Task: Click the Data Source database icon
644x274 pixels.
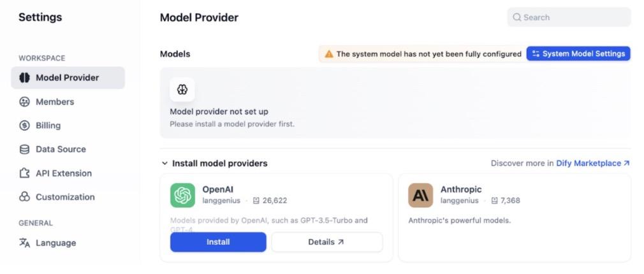Action: tap(25, 149)
